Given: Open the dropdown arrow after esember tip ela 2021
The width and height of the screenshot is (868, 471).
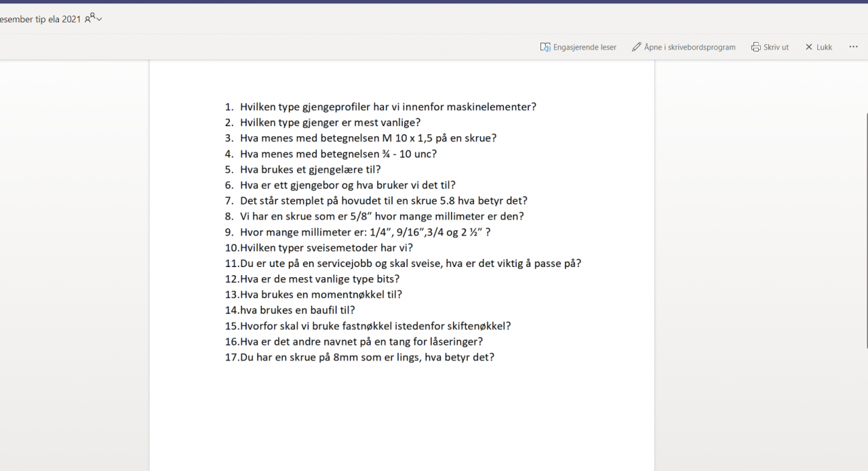Looking at the screenshot, I should [x=98, y=20].
